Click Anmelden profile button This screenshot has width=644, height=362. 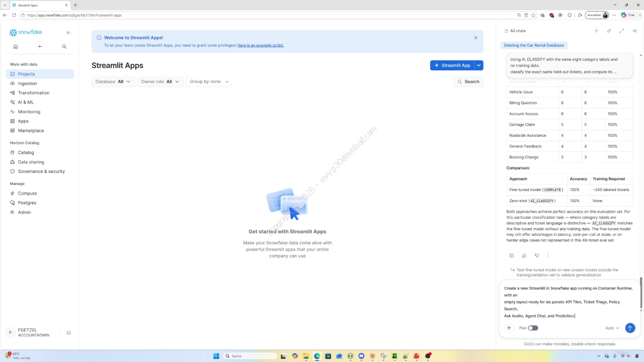point(597,15)
